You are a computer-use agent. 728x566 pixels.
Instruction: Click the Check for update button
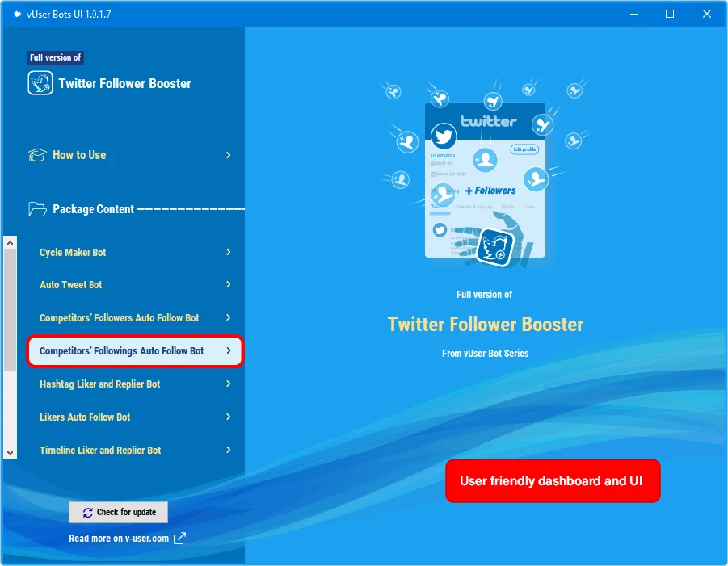click(119, 512)
